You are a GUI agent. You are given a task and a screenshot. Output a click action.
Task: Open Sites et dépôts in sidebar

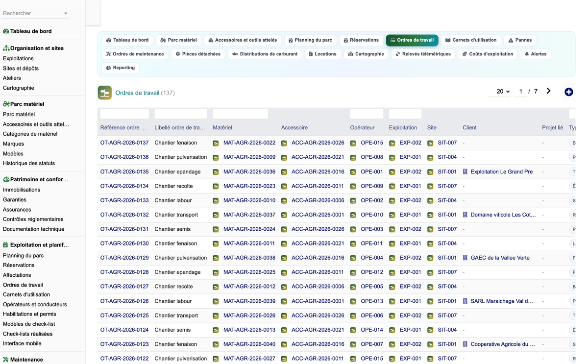tap(21, 68)
